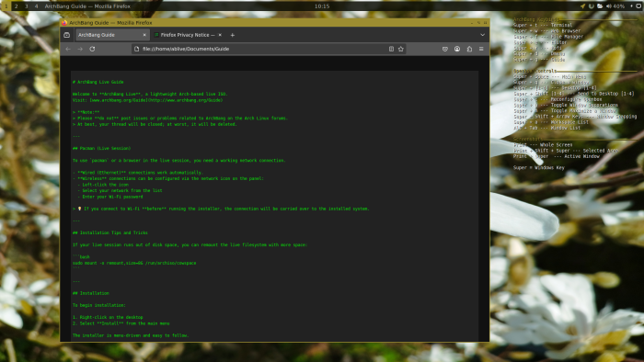Image resolution: width=644 pixels, height=362 pixels.
Task: Open the extensions puzzle icon
Action: tap(469, 49)
